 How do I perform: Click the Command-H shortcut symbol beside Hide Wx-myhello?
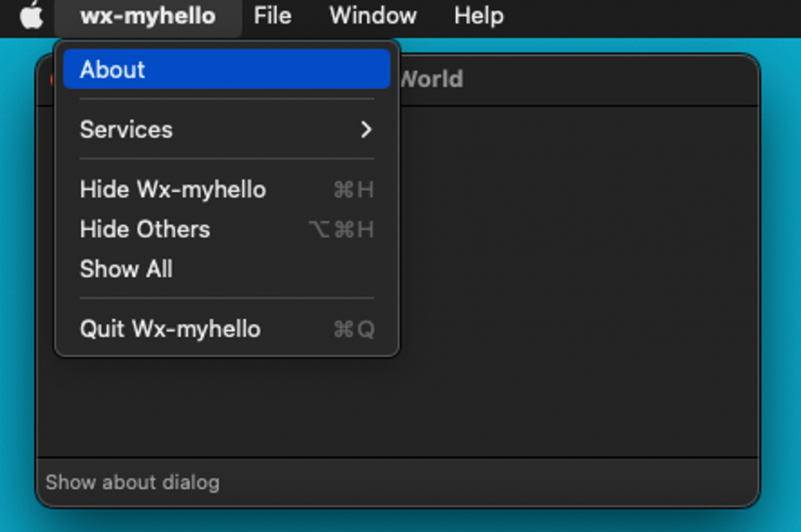coord(354,190)
